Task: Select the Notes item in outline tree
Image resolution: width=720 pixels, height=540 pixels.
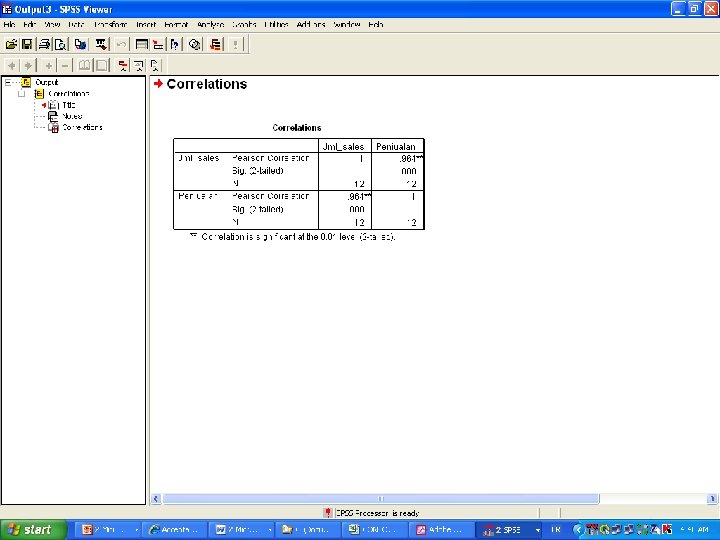Action: pyautogui.click(x=72, y=116)
